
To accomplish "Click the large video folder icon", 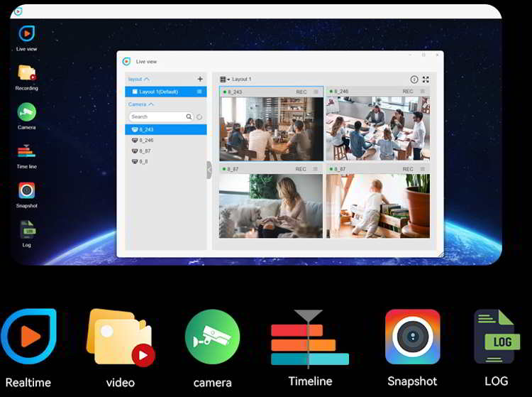I will tap(121, 337).
